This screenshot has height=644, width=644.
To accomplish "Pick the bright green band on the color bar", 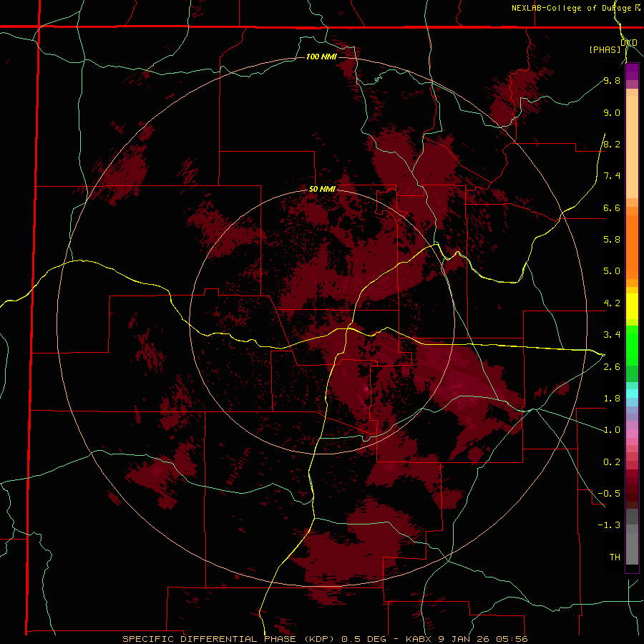I will (632, 346).
